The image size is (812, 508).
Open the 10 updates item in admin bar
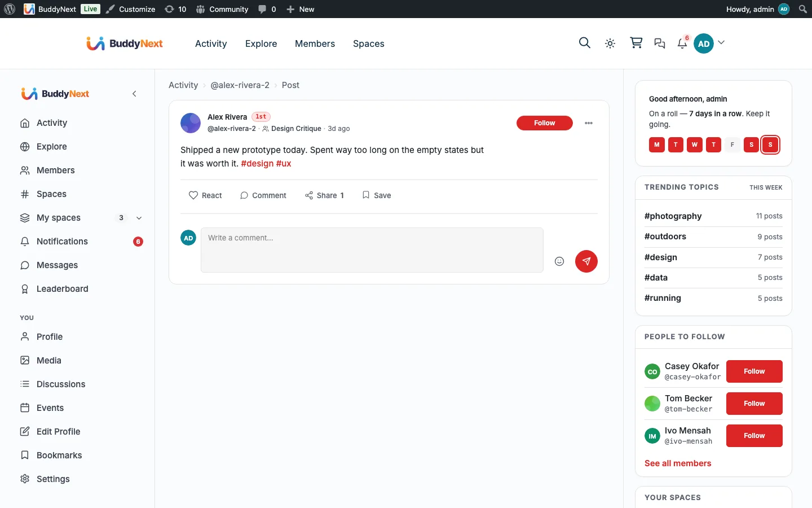(175, 9)
